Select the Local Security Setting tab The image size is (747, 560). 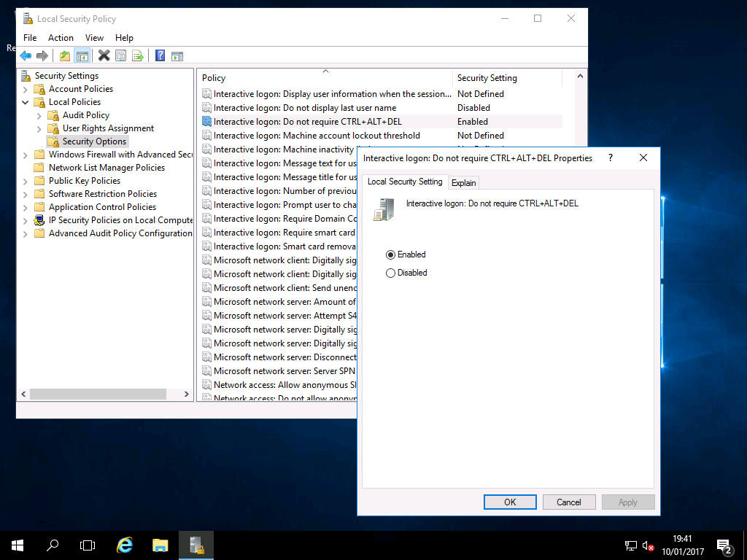pyautogui.click(x=405, y=182)
